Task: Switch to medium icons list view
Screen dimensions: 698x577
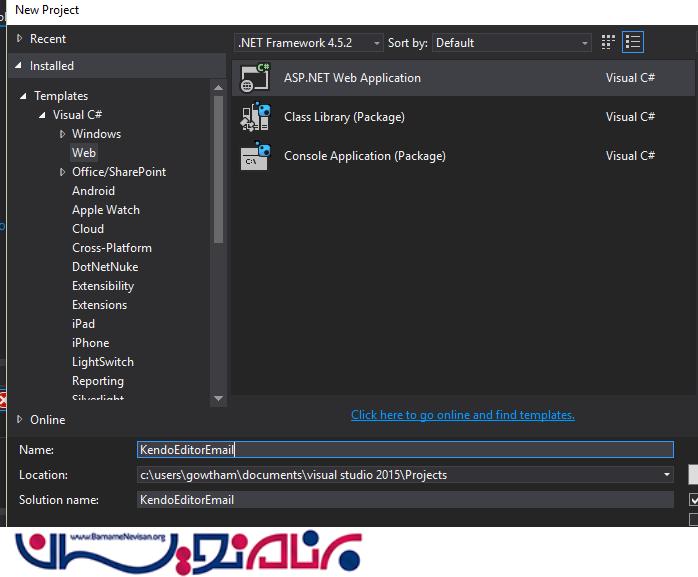Action: point(632,43)
